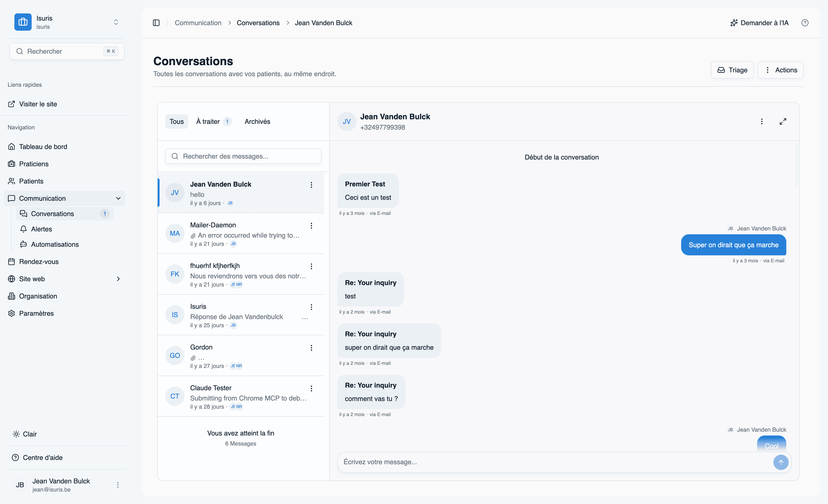Screen dimensions: 828x504
Task: Expand the truncated Isuris message ellipsis
Action: click(305, 318)
